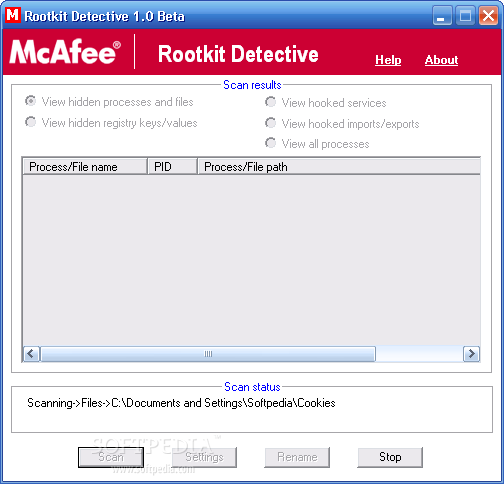Click the horizontal scrollbar left arrow
Screen dimensions: 504x484
point(32,354)
